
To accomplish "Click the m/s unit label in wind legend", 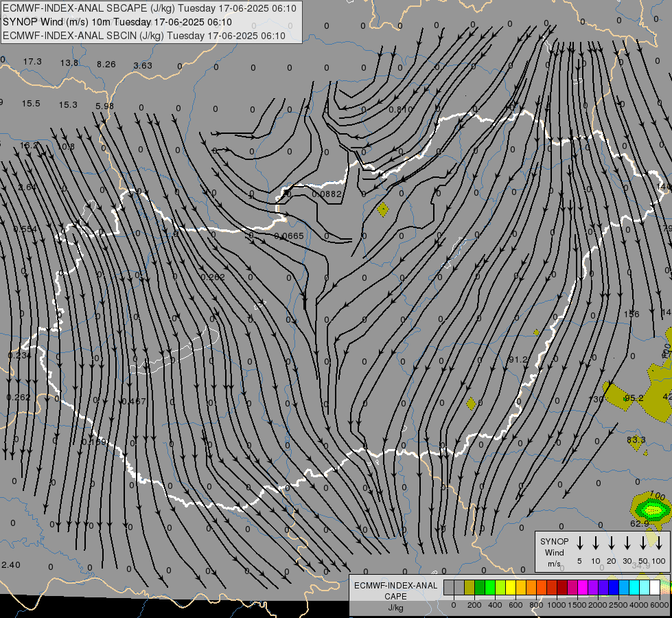I will pos(554,564).
